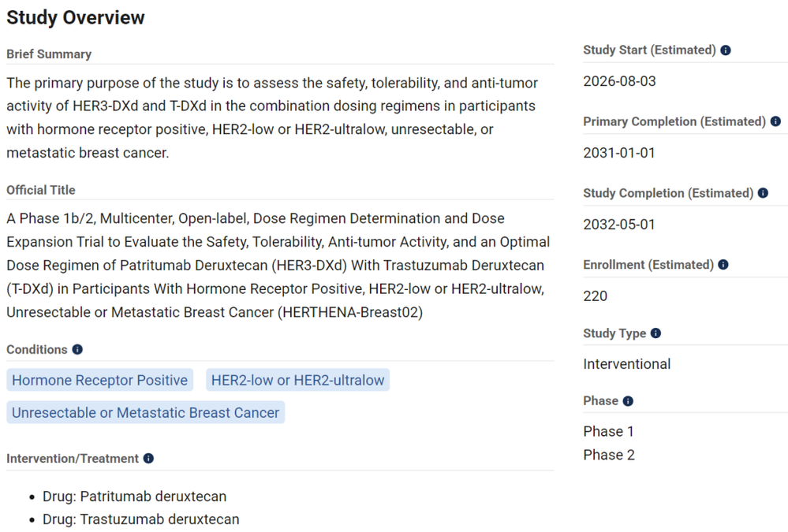The width and height of the screenshot is (788, 532).
Task: Open the Hormone Receptor Positive condition tag
Action: tap(100, 380)
